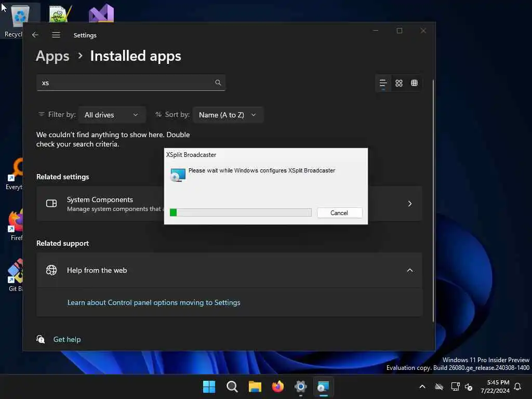Viewport: 532px width, 399px height.
Task: Click the XSplit installer progress bar
Action: tap(241, 212)
